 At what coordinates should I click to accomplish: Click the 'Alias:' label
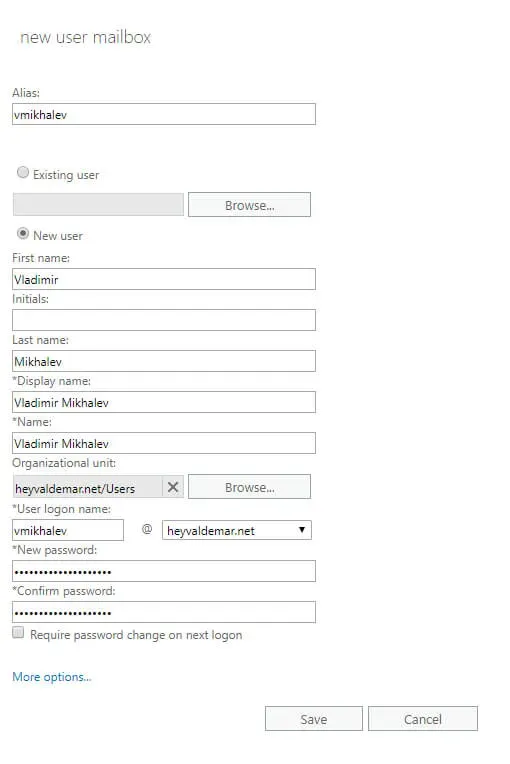[x=26, y=93]
